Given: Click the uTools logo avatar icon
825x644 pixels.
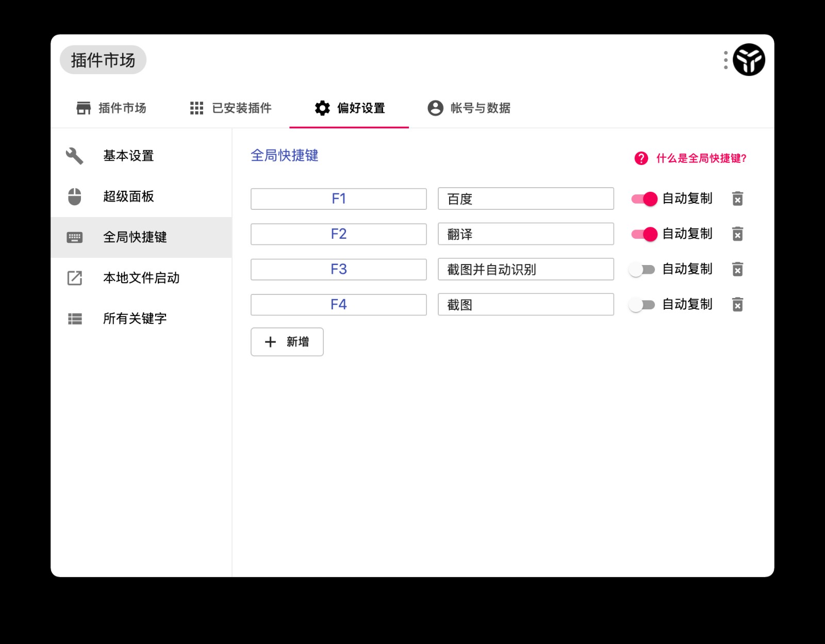Looking at the screenshot, I should pyautogui.click(x=749, y=60).
